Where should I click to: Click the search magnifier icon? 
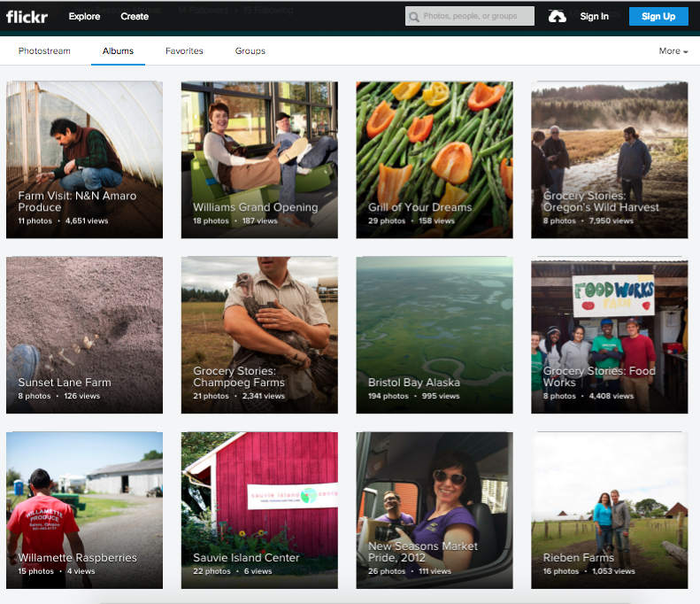[x=414, y=17]
